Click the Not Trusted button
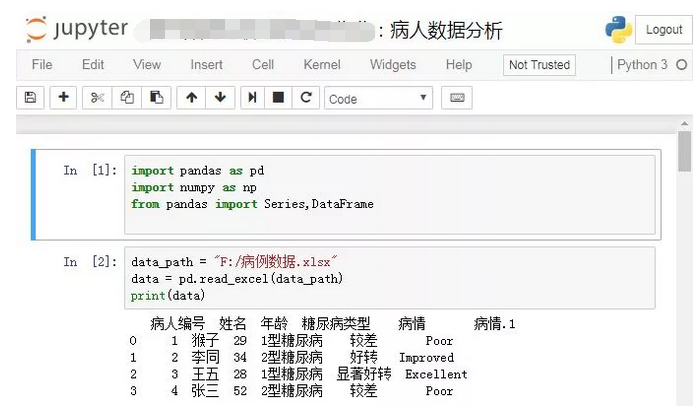Viewport: 699px width, 409px height. pos(539,65)
